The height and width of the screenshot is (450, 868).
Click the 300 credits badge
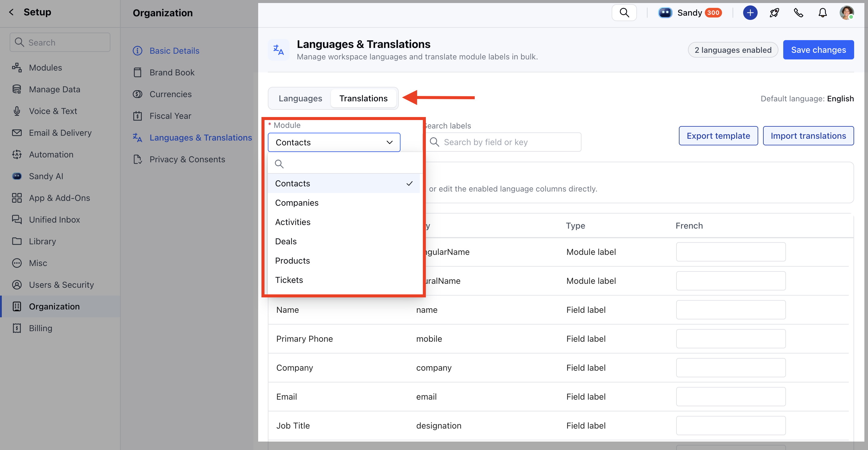(713, 13)
